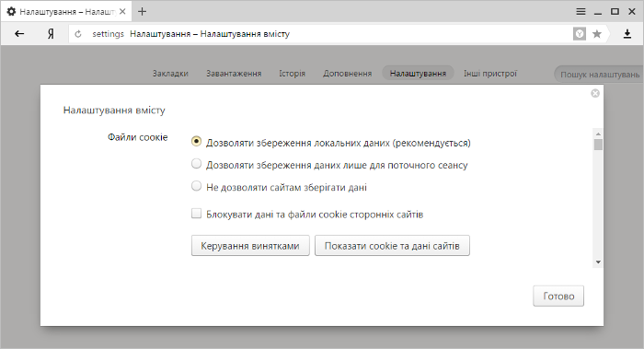Click the back arrow navigation button

19,34
